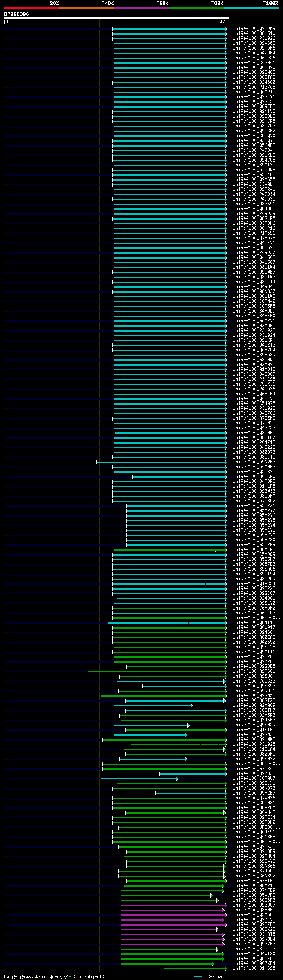The width and height of the screenshot is (283, 980).
Task: Select the UniRef100_P49035 label
Action: click(254, 199)
